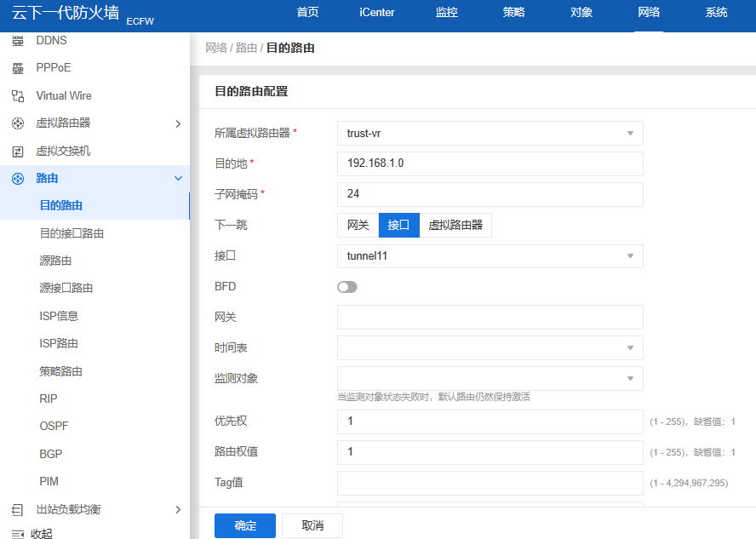The image size is (756, 539).
Task: Select 网关 as next hop type
Action: 358,225
